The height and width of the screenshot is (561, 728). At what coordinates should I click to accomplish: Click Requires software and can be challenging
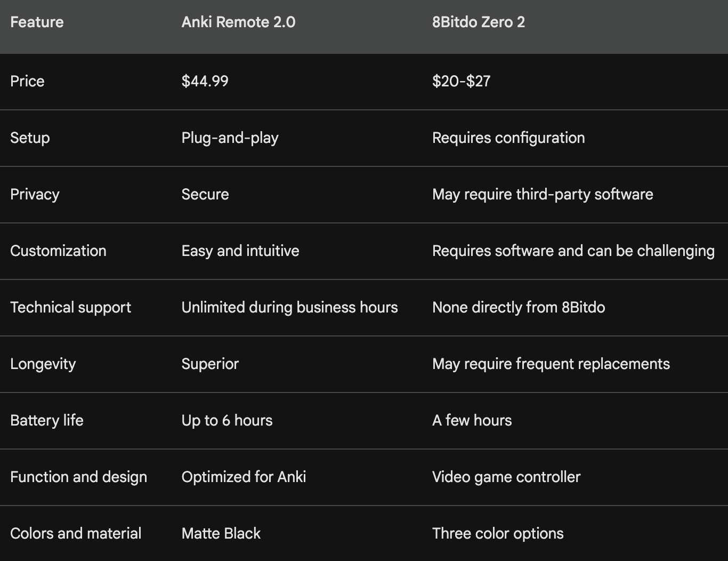tap(573, 251)
